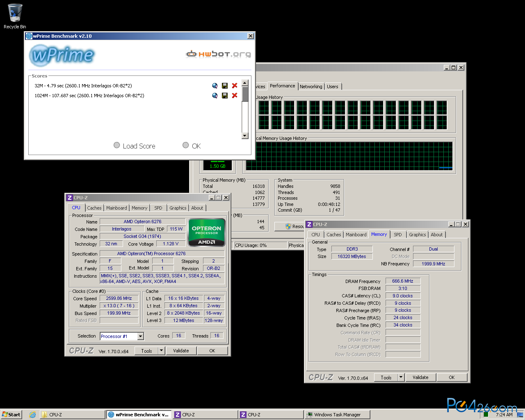The image size is (525, 420).
Task: Click the Internet Explorer quick launch icon
Action: (32, 415)
